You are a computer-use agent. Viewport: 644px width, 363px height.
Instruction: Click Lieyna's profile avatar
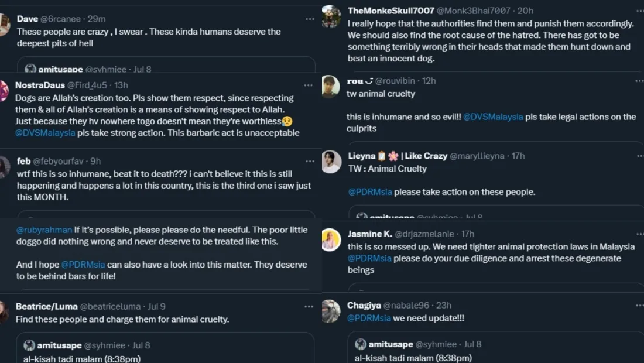pyautogui.click(x=331, y=162)
